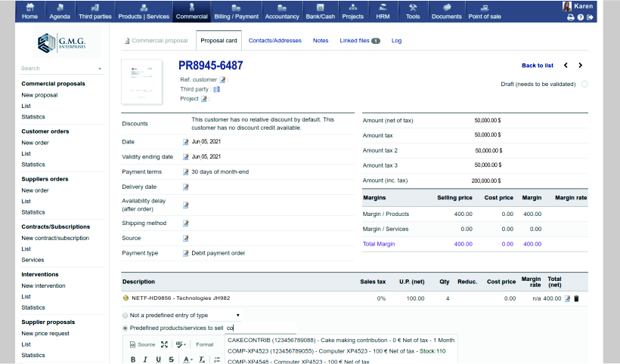Click the logout icon beside help

590,17
